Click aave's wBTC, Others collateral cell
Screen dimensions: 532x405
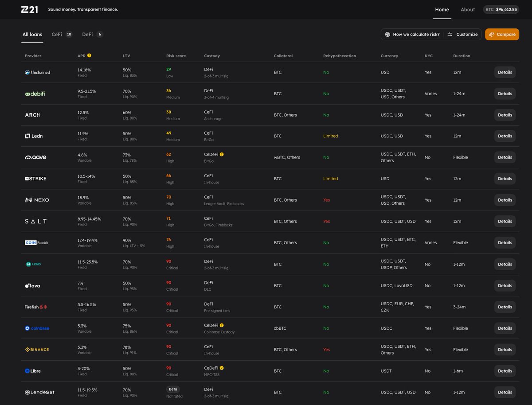click(287, 157)
